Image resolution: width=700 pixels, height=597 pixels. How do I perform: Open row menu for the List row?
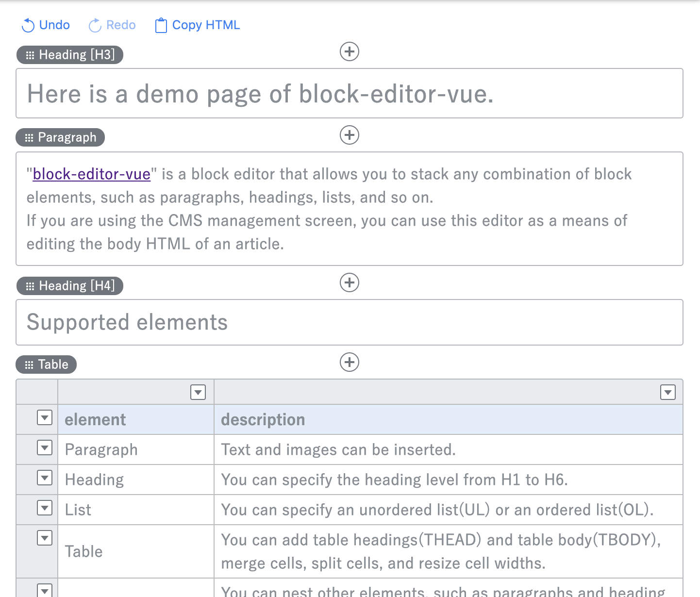tap(45, 508)
